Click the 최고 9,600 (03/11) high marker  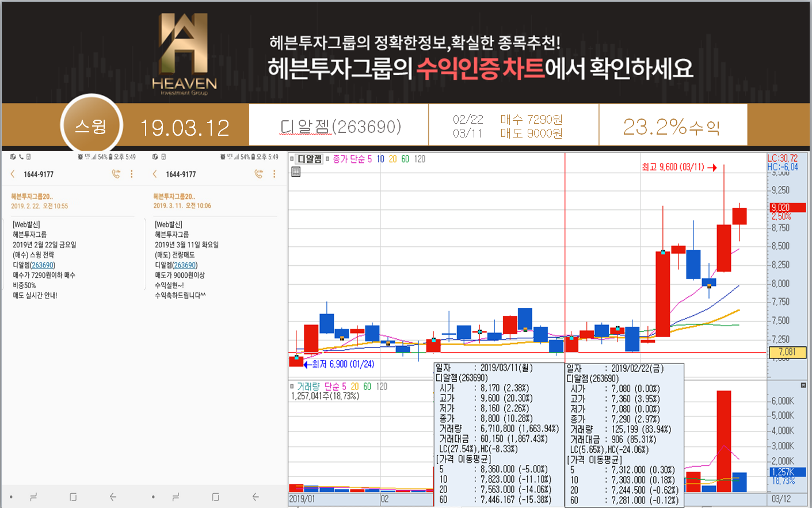[x=678, y=167]
